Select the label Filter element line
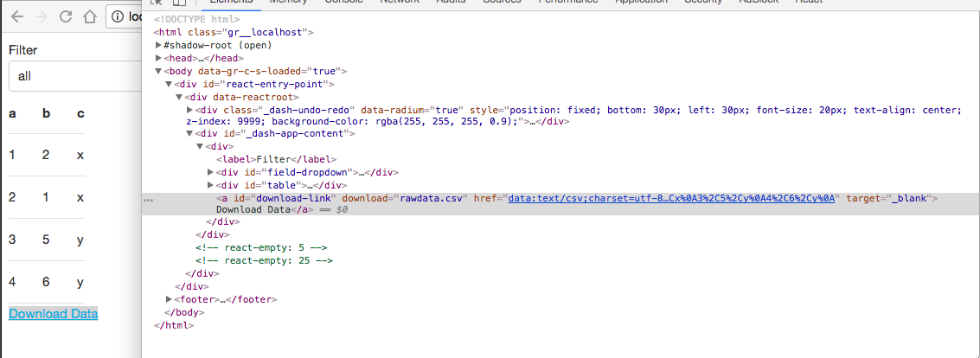980x358 pixels. (x=276, y=159)
